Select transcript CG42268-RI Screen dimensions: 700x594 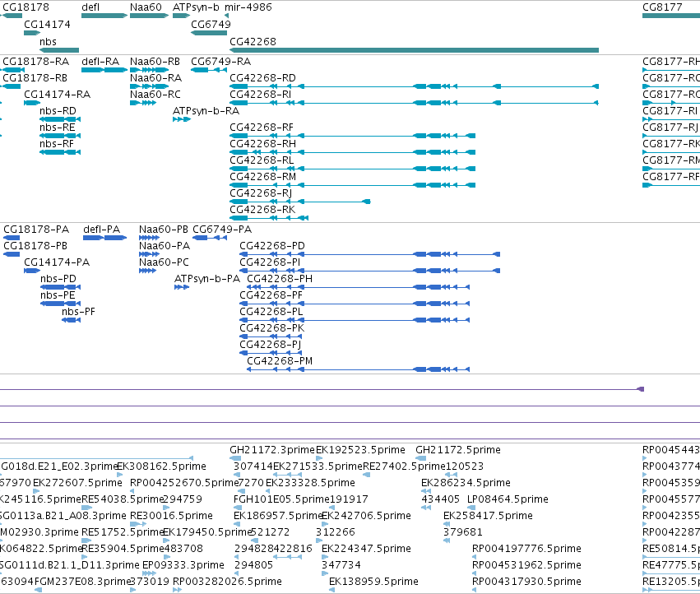[x=414, y=103]
